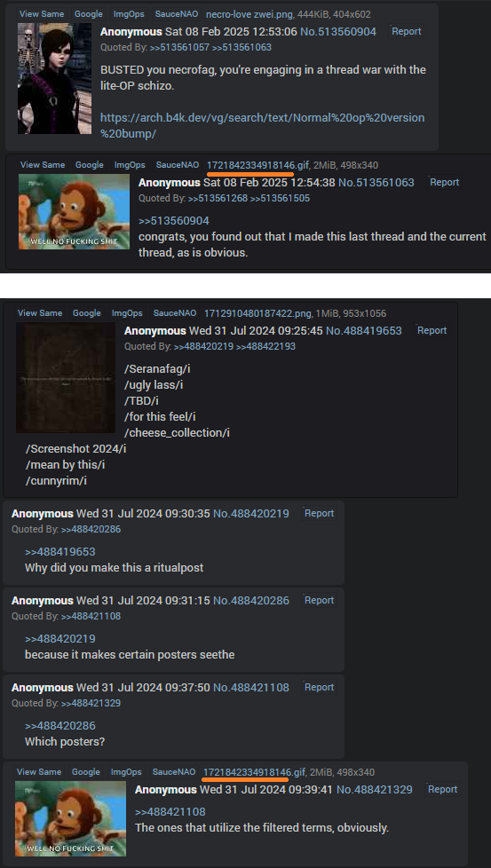Report post No.488419653
The width and height of the screenshot is (491, 868).
[432, 330]
